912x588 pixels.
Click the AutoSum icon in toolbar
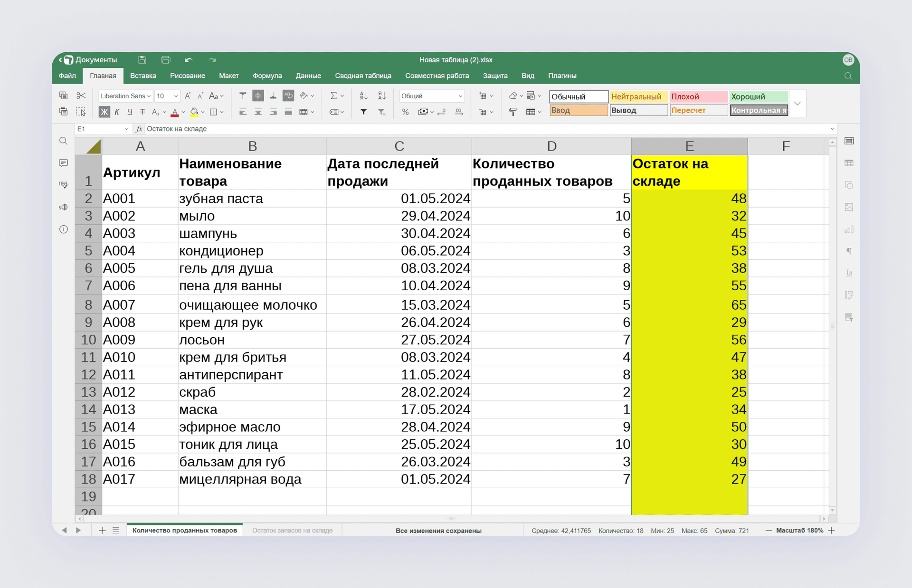click(x=332, y=95)
